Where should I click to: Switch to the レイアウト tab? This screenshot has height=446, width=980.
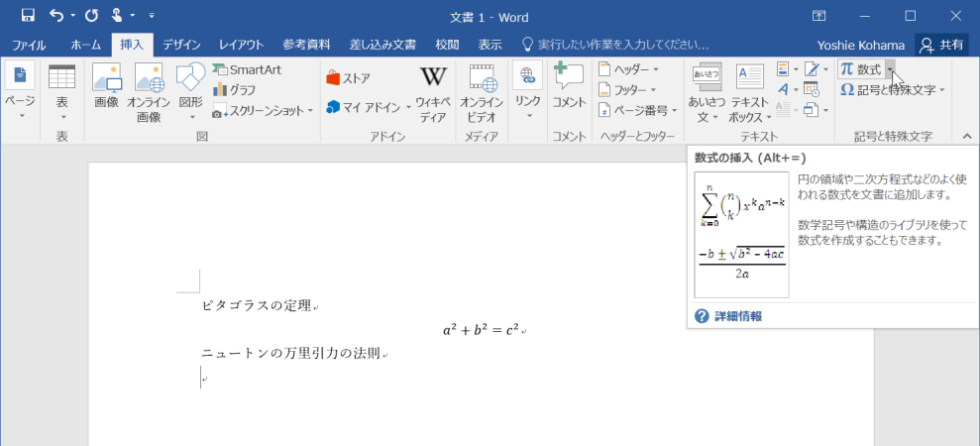pos(241,45)
